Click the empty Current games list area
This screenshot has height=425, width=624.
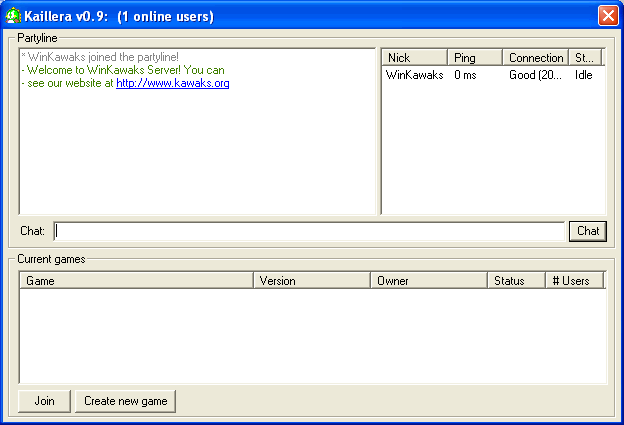(x=312, y=335)
